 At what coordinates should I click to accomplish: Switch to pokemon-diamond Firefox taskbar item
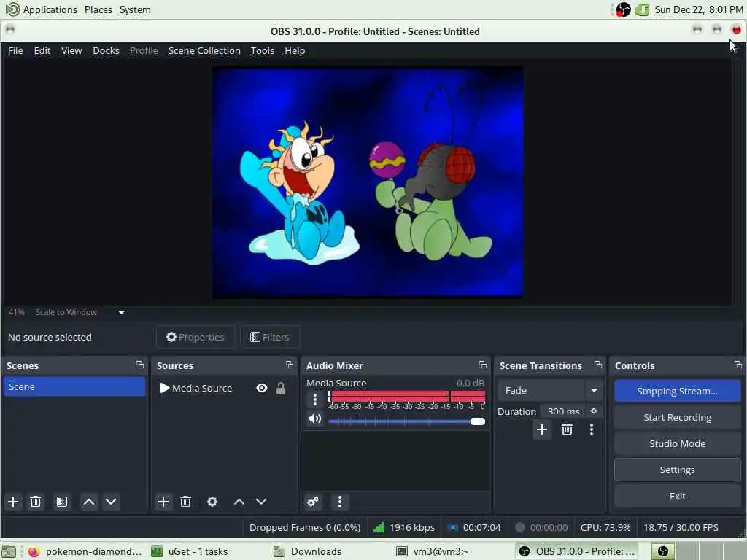pyautogui.click(x=86, y=551)
